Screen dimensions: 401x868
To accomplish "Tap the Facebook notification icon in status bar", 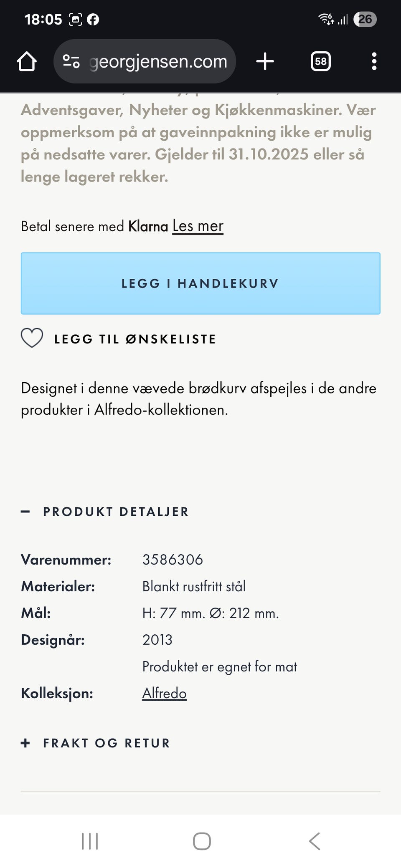I will tap(93, 19).
